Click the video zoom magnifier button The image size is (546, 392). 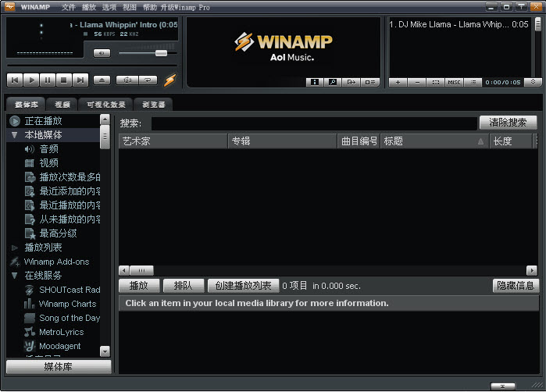pyautogui.click(x=333, y=82)
